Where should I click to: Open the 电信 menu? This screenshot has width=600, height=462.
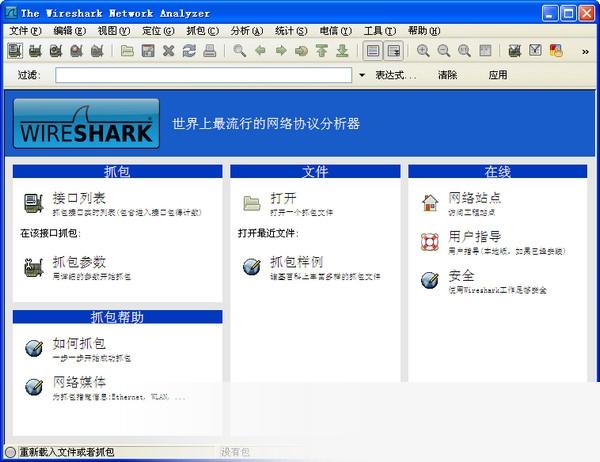(336, 31)
